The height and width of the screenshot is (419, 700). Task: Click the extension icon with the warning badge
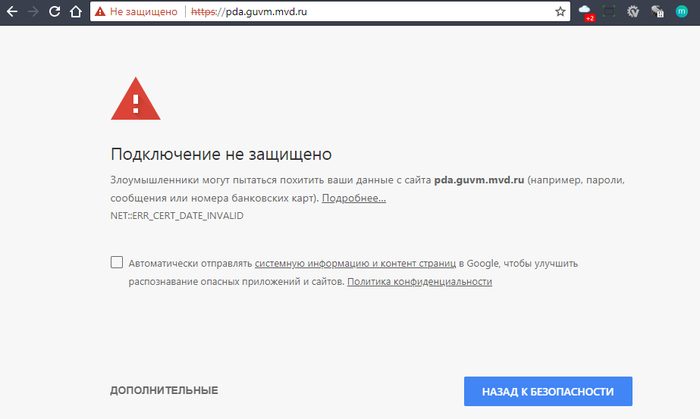point(657,12)
